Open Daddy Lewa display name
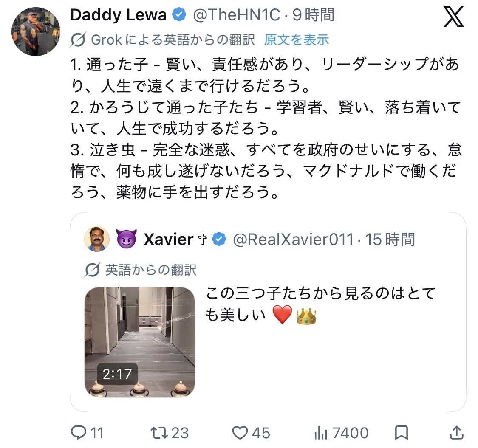Screen dimensions: 478x448 pos(118,15)
